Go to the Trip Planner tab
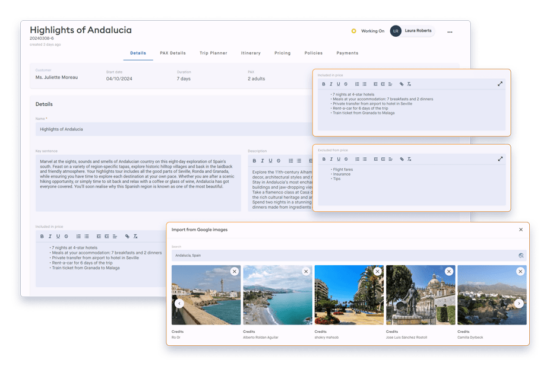The image size is (550, 366). (x=213, y=53)
